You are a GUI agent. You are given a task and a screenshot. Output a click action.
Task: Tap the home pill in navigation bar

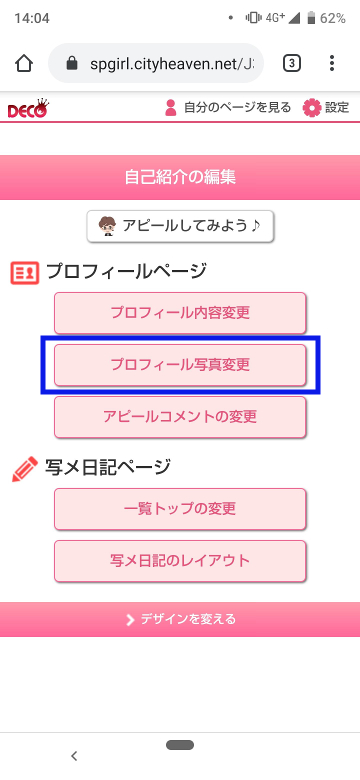pyautogui.click(x=180, y=745)
